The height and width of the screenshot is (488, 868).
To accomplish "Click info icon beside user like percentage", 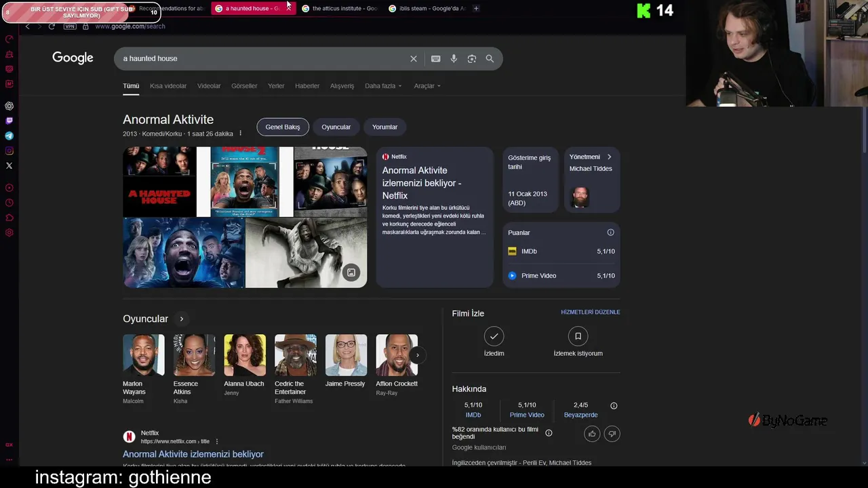I will [x=549, y=433].
